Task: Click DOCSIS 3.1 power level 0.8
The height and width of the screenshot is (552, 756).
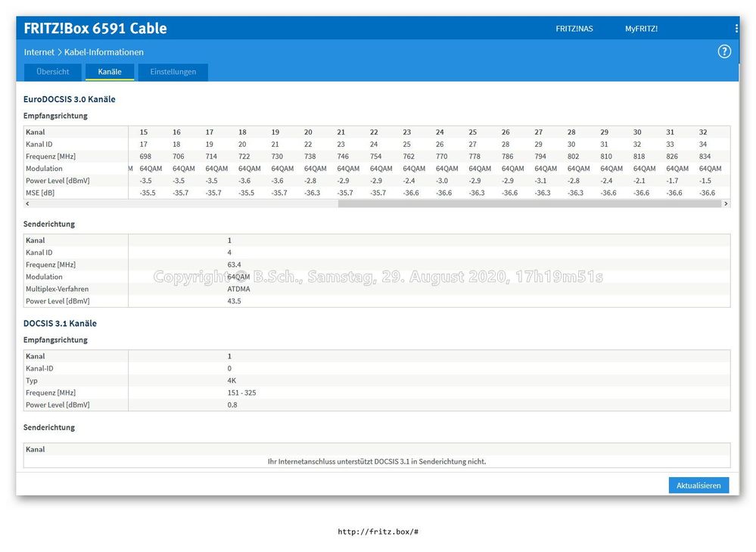Action: tap(232, 405)
